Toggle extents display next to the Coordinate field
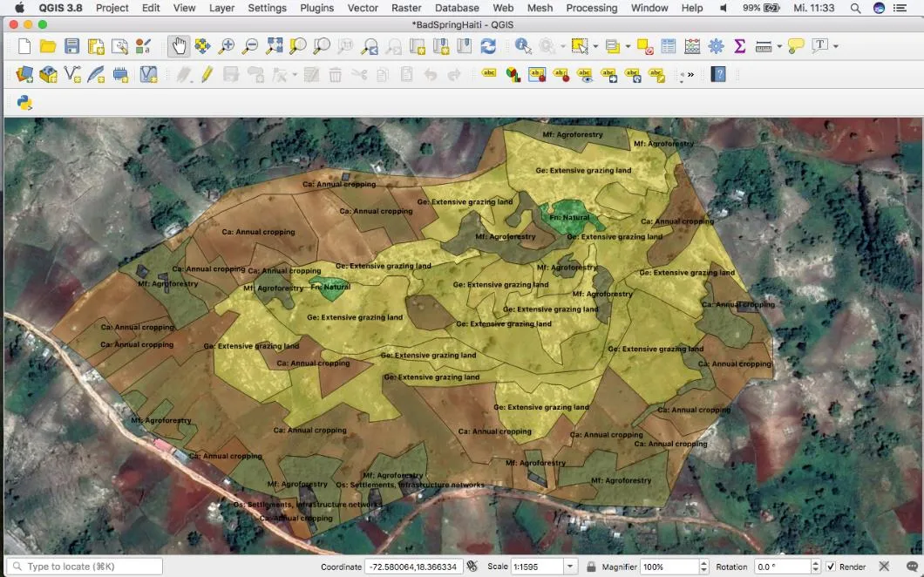 pyautogui.click(x=472, y=567)
